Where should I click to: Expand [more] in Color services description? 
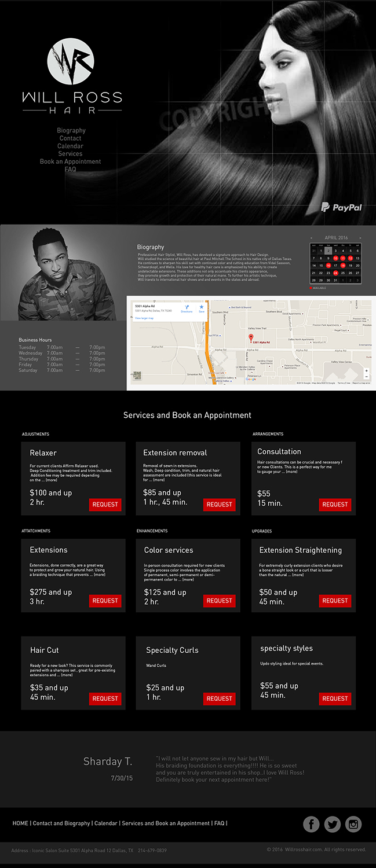point(188,579)
